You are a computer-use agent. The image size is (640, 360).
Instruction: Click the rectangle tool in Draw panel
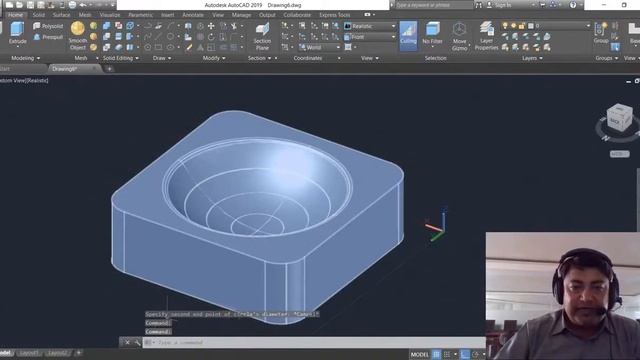[159, 47]
